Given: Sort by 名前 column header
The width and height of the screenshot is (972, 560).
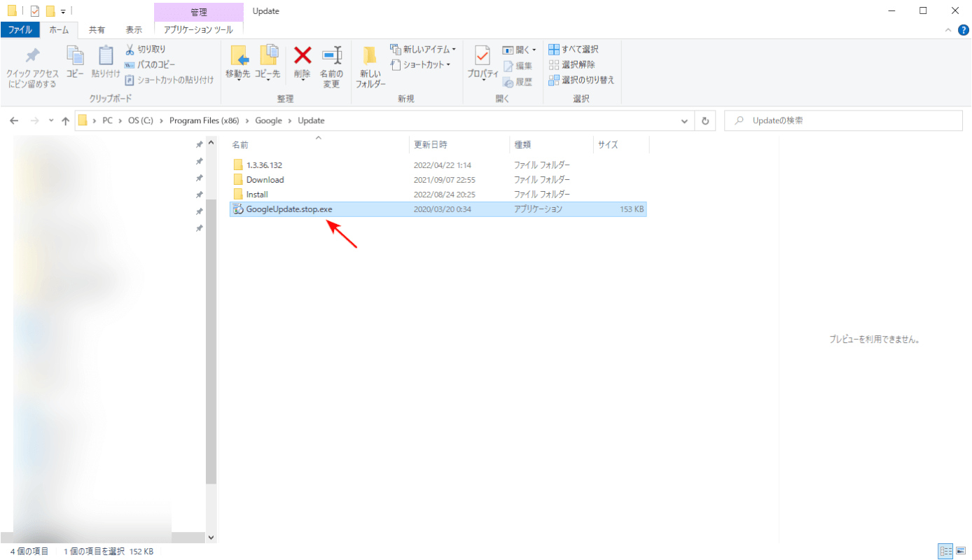Looking at the screenshot, I should coord(319,145).
